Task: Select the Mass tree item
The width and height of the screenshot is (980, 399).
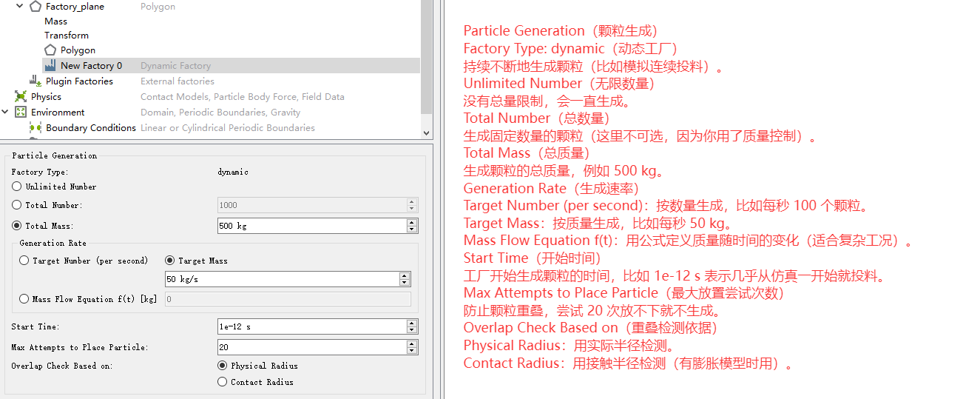Action: pyautogui.click(x=55, y=21)
